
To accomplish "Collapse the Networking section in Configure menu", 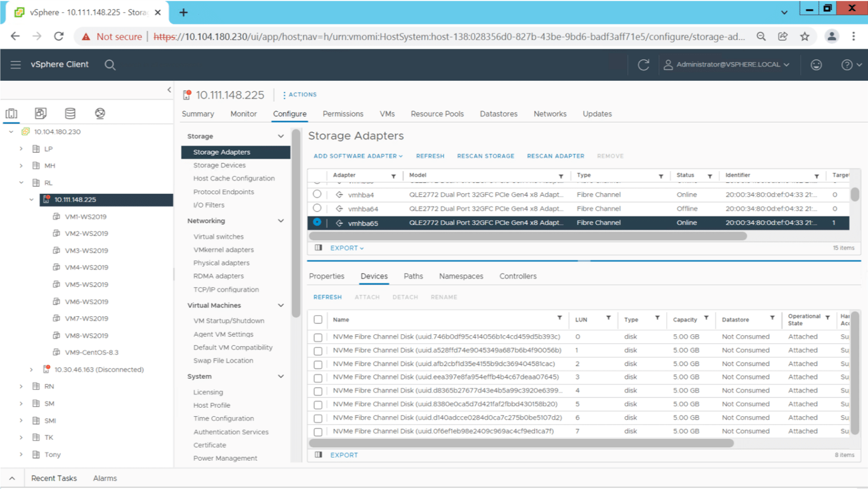I will (281, 221).
